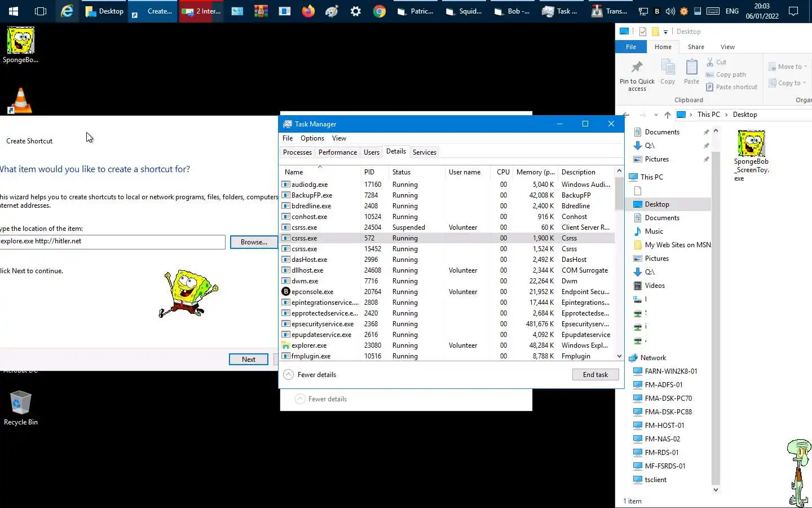Image resolution: width=812 pixels, height=508 pixels.
Task: Click the New folder icon in Explorer quick access toolbar
Action: [655, 32]
